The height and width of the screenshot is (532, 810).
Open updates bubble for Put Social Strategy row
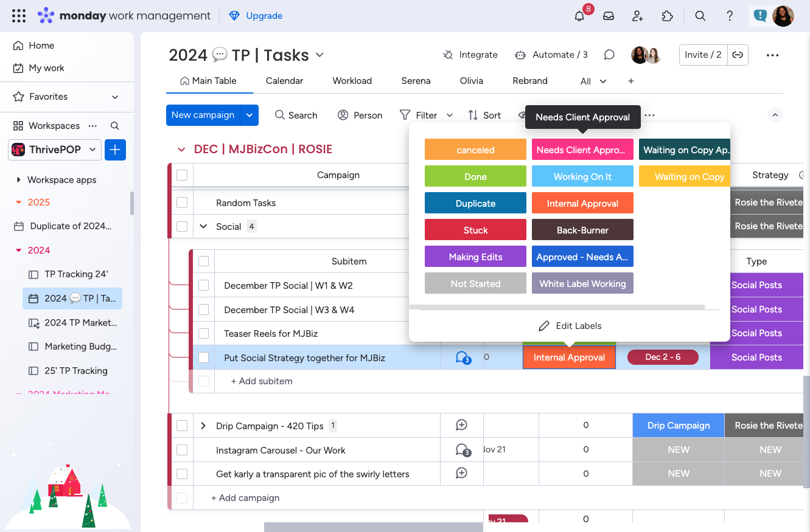462,358
